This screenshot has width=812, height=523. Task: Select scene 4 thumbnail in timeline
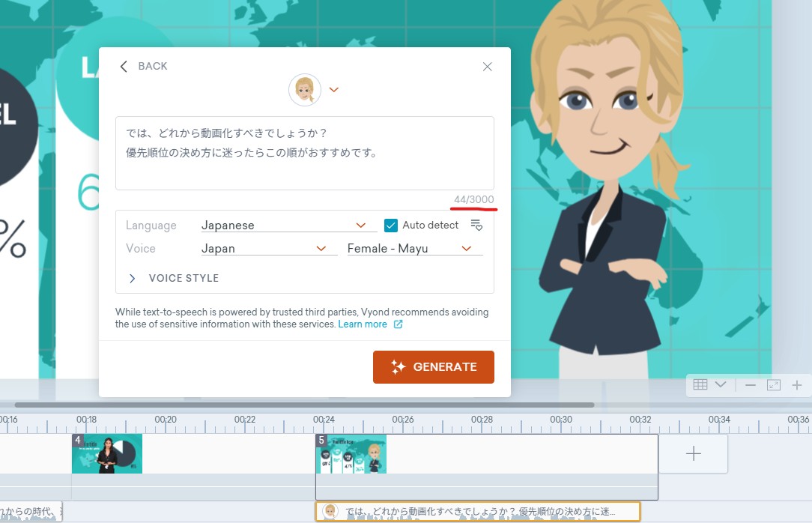[x=107, y=454]
